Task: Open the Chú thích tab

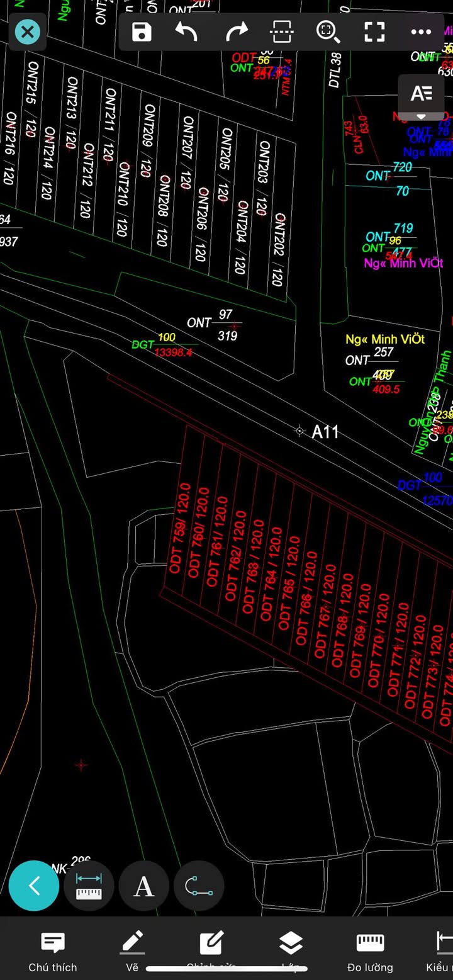Action: point(53,952)
